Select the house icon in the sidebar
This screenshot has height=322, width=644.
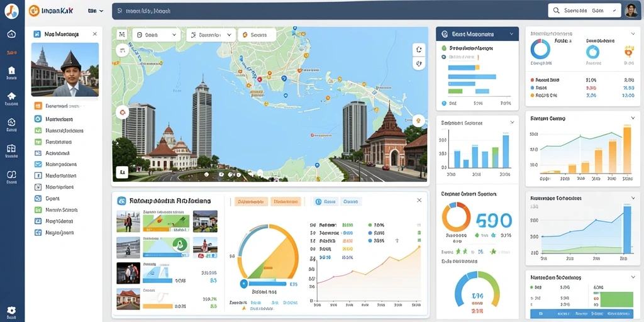click(11, 70)
